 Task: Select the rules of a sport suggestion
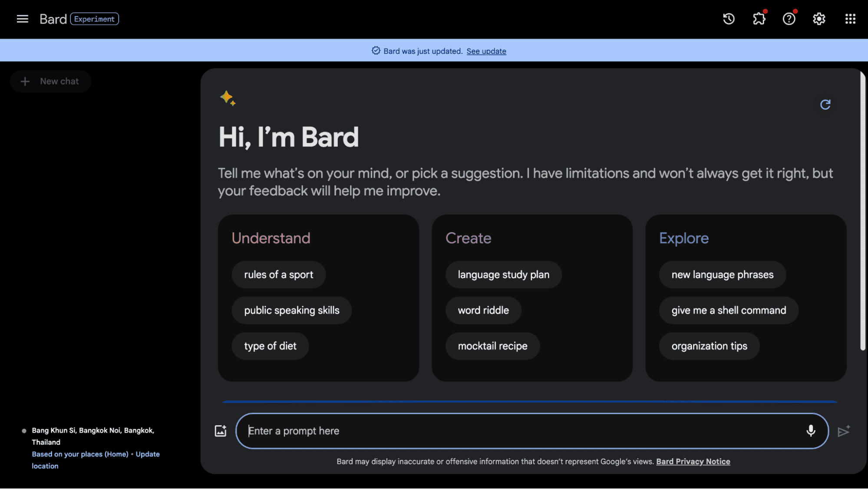pyautogui.click(x=278, y=274)
